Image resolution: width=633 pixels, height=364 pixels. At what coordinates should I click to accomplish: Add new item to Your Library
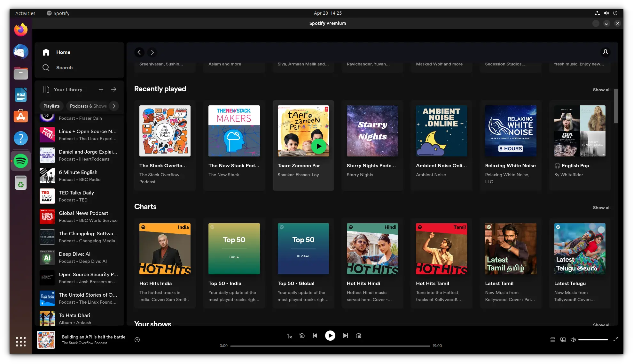pyautogui.click(x=100, y=89)
